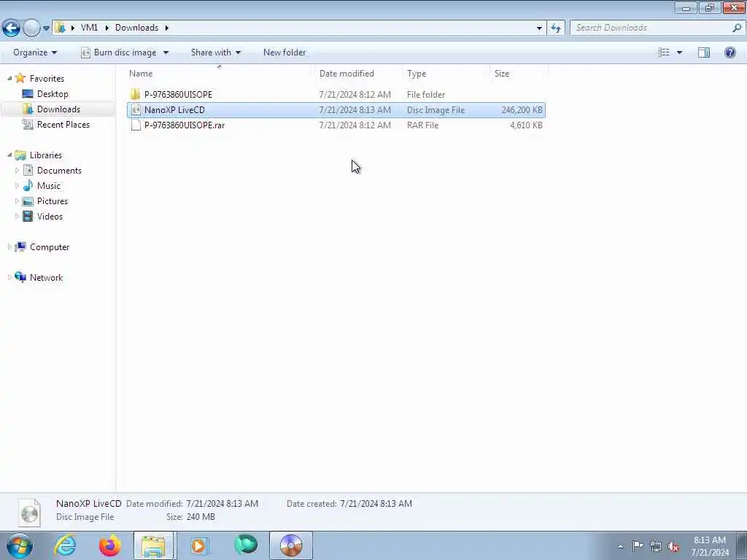Image resolution: width=747 pixels, height=560 pixels.
Task: Open Desktop in Favorites
Action: pos(53,94)
